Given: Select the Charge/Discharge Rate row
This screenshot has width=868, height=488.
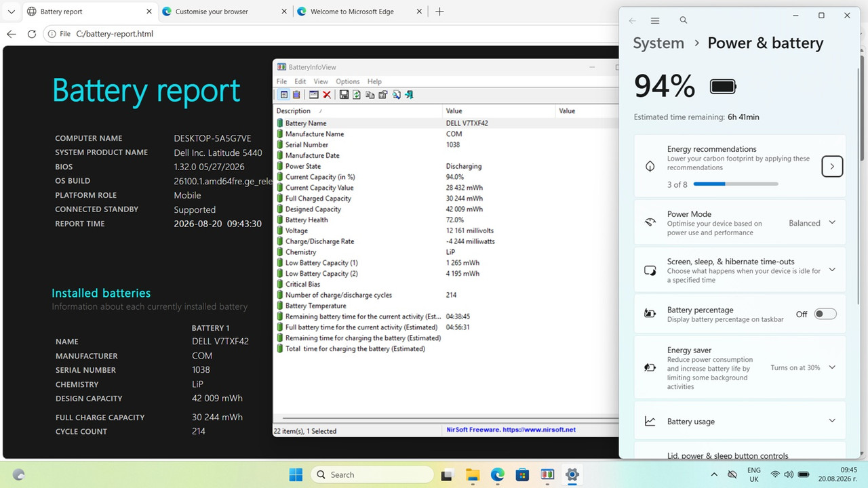Looking at the screenshot, I should pos(446,241).
